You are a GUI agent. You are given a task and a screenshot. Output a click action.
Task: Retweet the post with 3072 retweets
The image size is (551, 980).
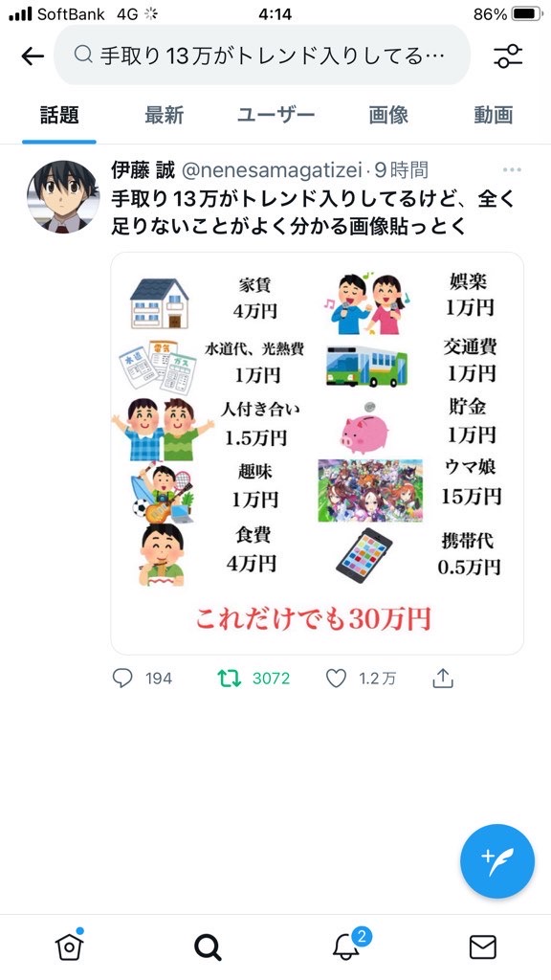coord(230,679)
